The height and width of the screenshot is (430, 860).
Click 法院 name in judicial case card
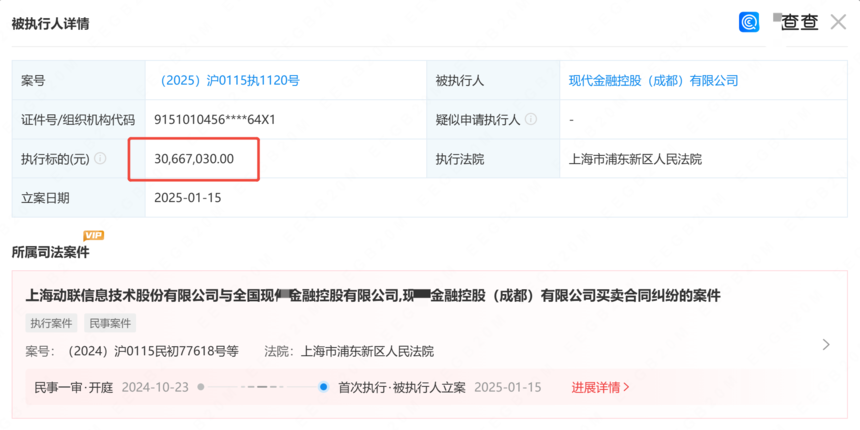tap(367, 351)
